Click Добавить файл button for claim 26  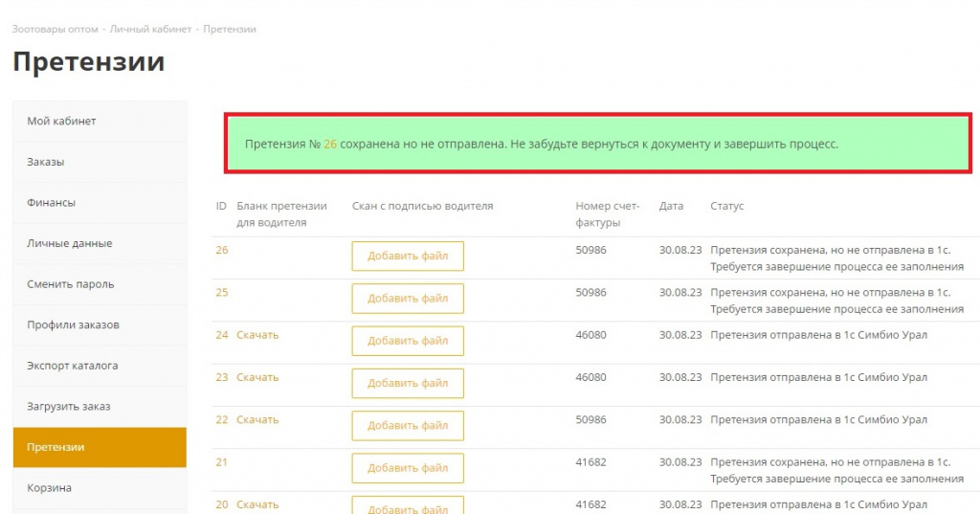(408, 256)
